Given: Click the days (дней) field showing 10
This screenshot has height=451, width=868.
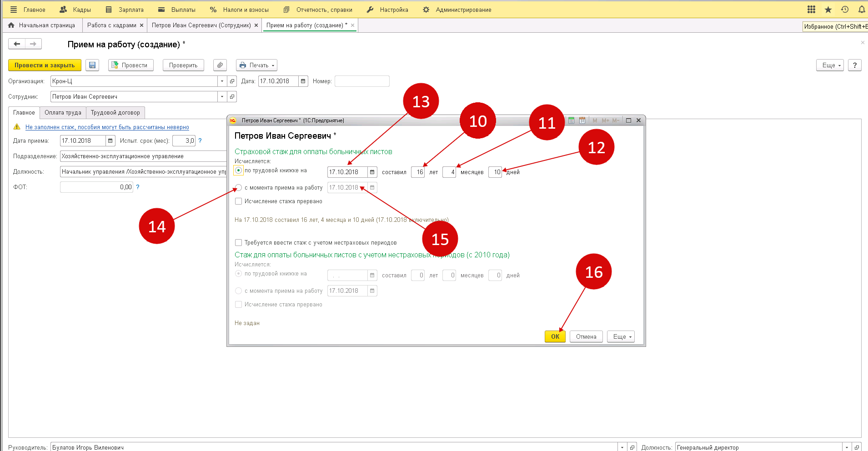Looking at the screenshot, I should pos(495,172).
